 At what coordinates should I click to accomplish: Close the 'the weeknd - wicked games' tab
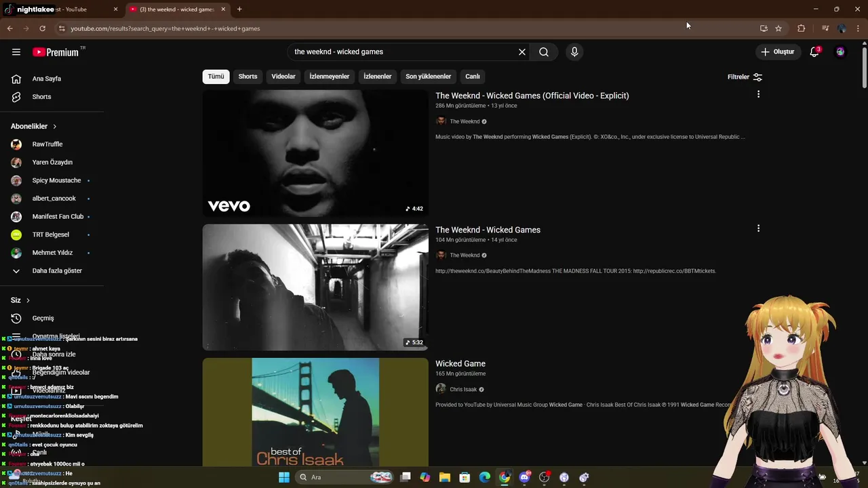point(223,9)
